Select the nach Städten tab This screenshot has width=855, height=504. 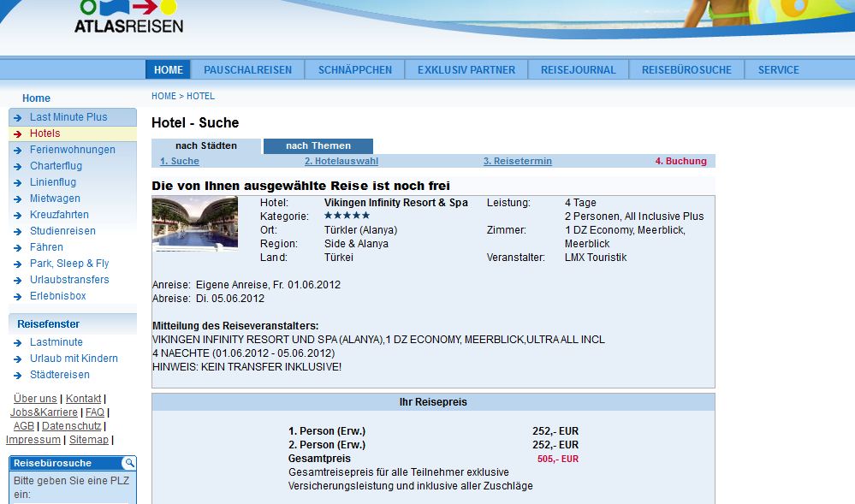(x=206, y=146)
